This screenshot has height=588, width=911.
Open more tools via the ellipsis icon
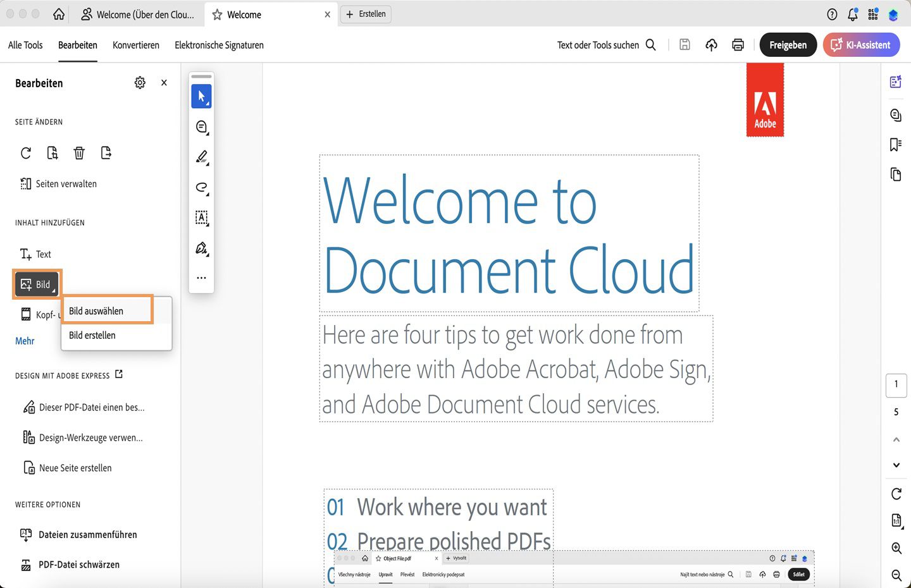201,277
